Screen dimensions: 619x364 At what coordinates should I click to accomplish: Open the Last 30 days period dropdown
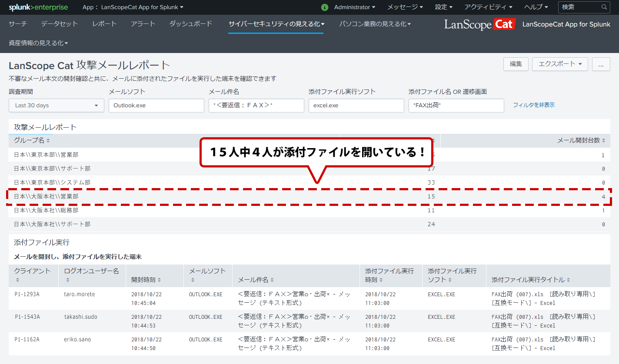pos(57,106)
